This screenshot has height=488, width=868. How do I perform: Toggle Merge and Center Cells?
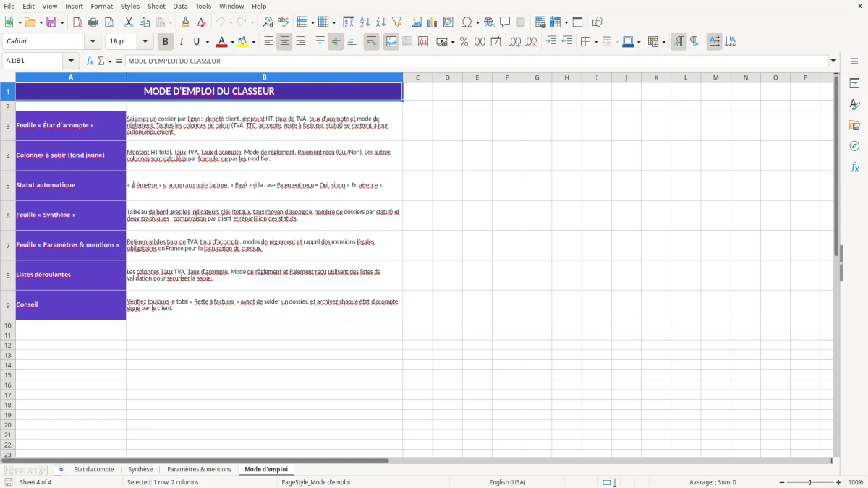[x=391, y=42]
